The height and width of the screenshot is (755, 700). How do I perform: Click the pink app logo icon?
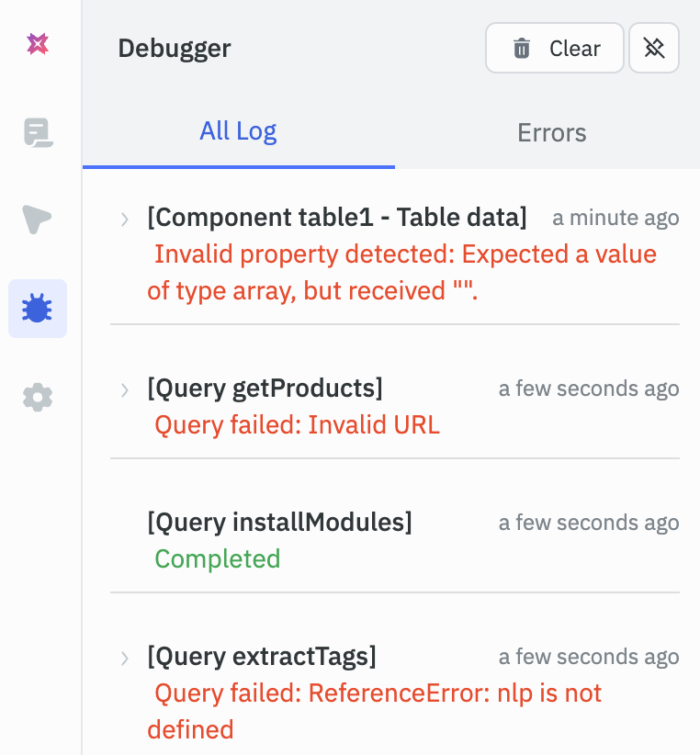click(x=38, y=43)
